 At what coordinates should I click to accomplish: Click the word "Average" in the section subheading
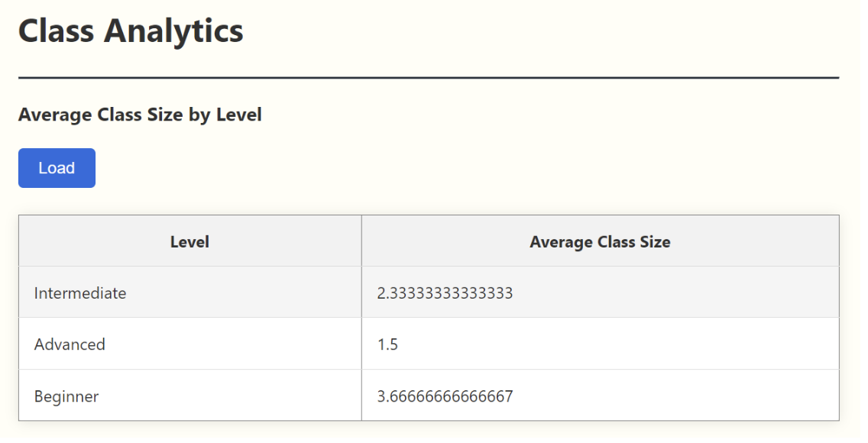(55, 115)
